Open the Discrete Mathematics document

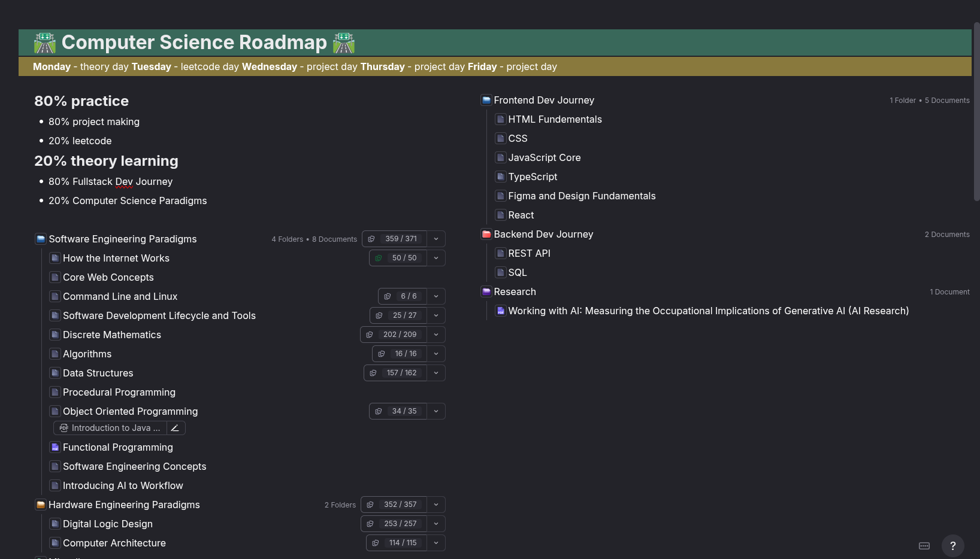click(x=112, y=335)
